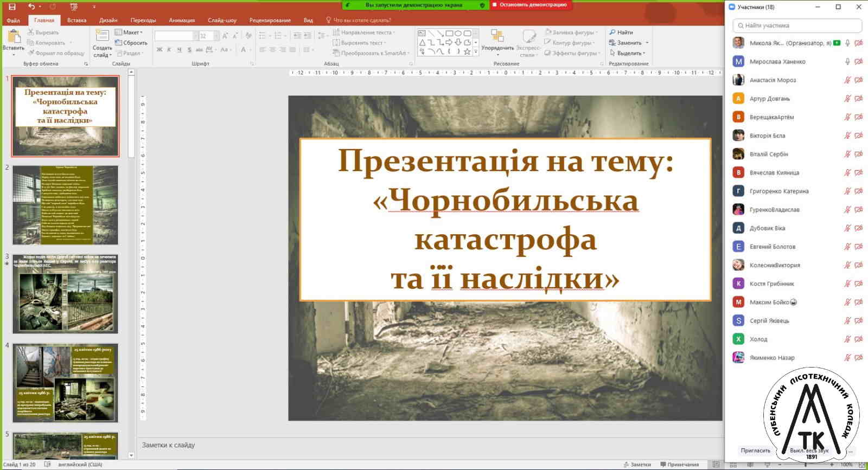
Task: Click the participant search field (Найти участника)
Action: (x=797, y=25)
